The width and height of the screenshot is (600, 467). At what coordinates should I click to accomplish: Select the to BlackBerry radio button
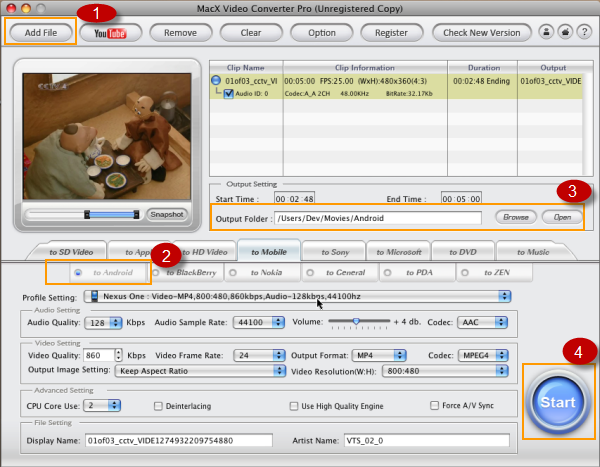coord(156,273)
